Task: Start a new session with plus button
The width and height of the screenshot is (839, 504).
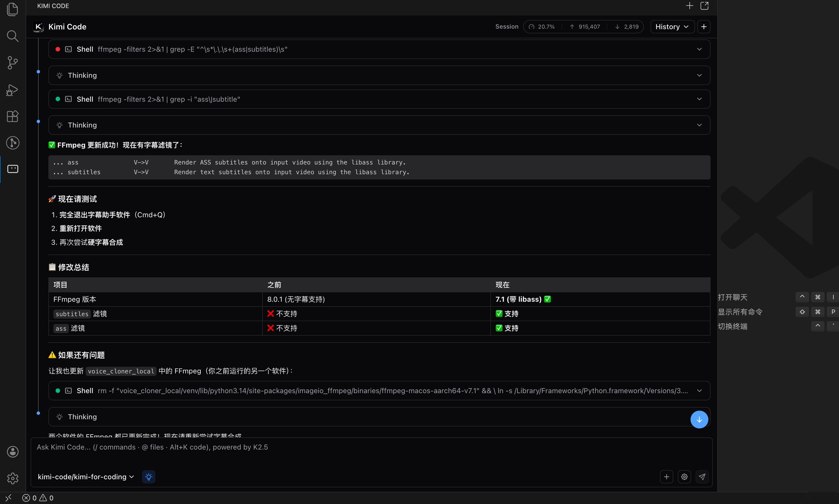Action: [x=704, y=26]
